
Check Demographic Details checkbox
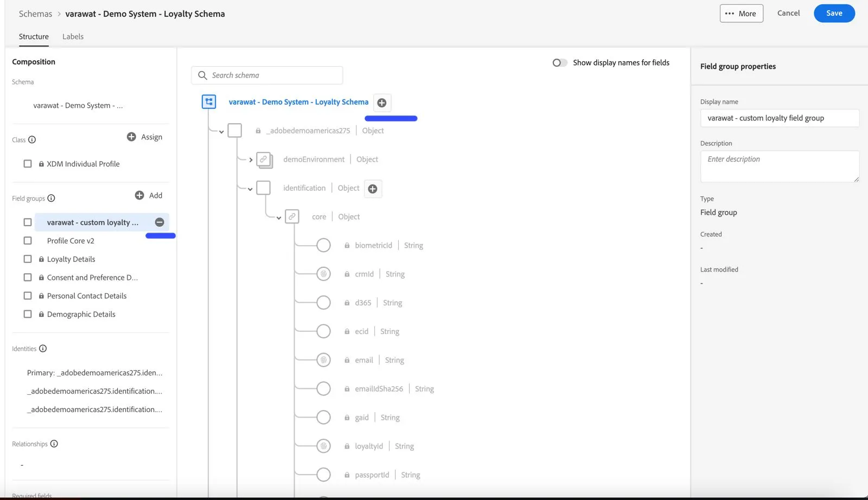28,315
